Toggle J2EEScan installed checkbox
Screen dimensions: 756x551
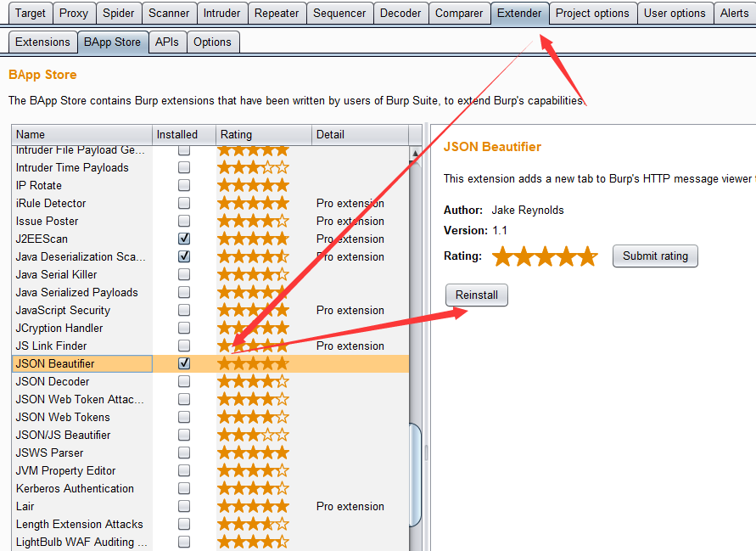[x=183, y=239]
